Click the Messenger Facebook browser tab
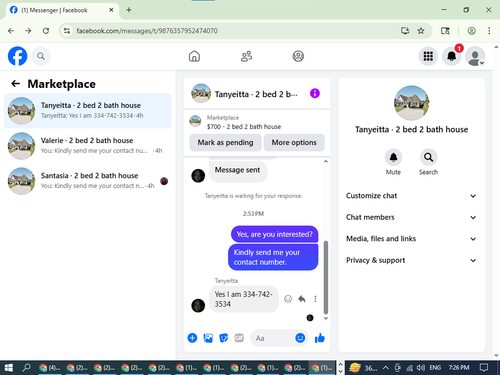500x375 pixels. tap(62, 10)
